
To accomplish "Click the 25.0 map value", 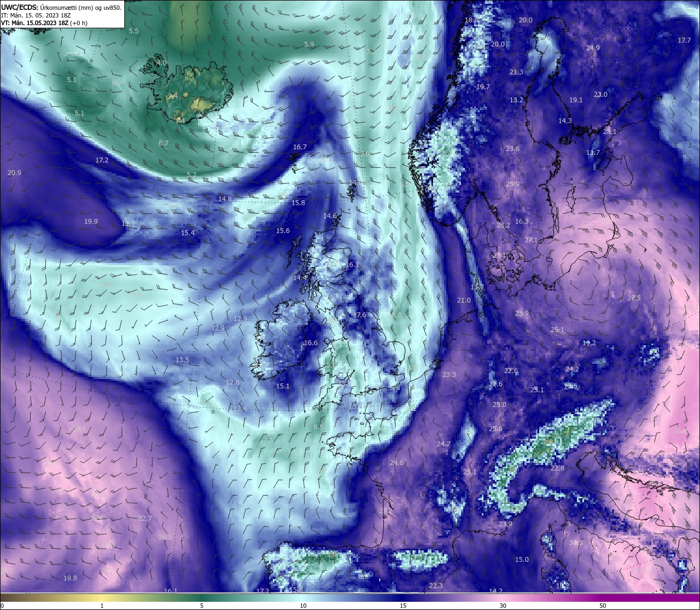I will click(499, 405).
